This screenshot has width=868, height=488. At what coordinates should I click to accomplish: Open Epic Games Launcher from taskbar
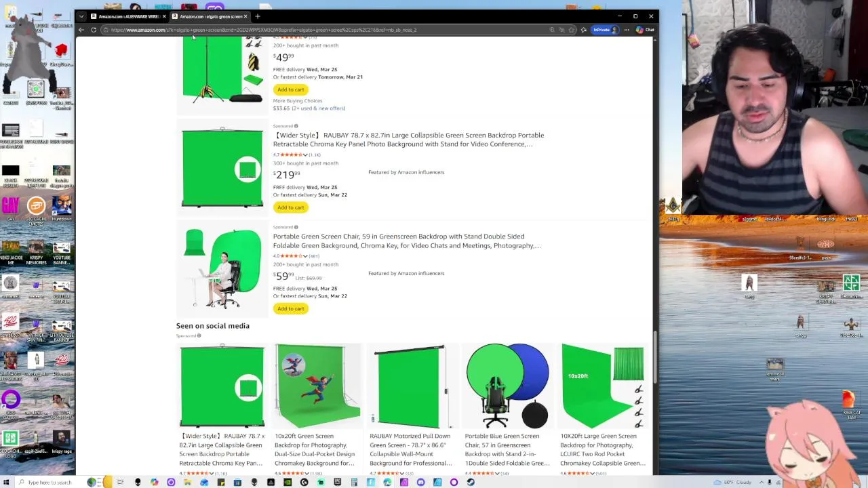[337, 482]
